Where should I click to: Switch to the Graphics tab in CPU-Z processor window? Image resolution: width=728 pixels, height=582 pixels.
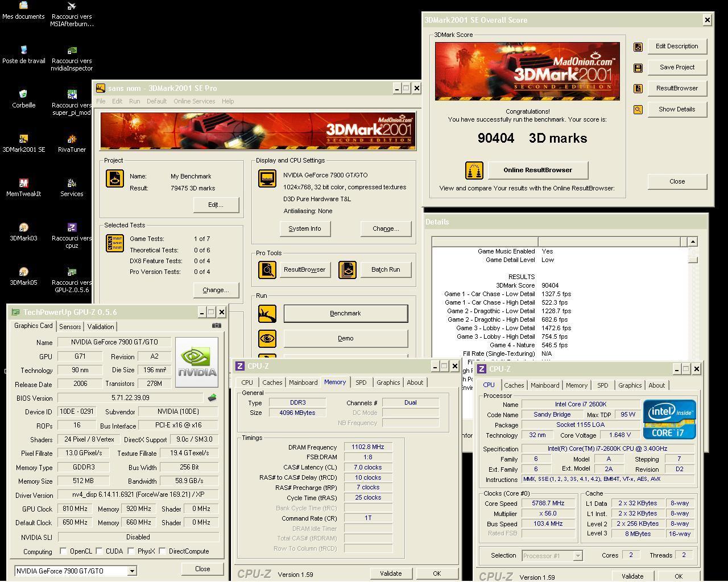630,385
